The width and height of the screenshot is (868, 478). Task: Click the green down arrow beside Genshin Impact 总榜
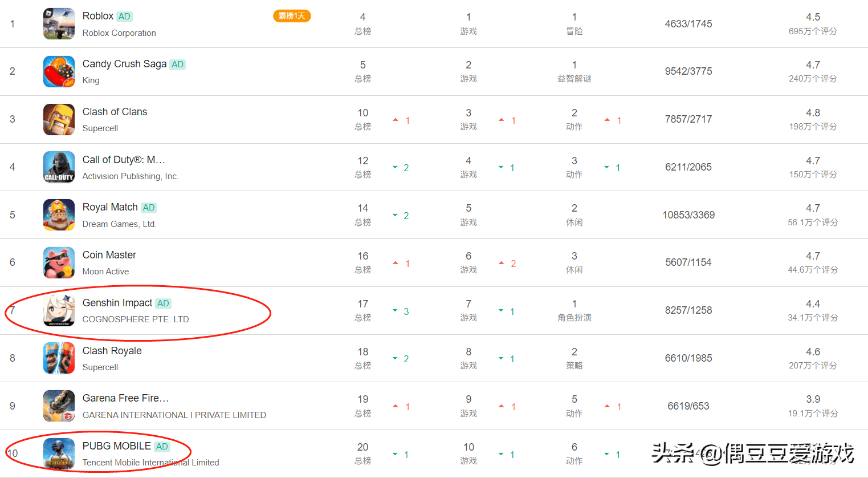tap(395, 311)
